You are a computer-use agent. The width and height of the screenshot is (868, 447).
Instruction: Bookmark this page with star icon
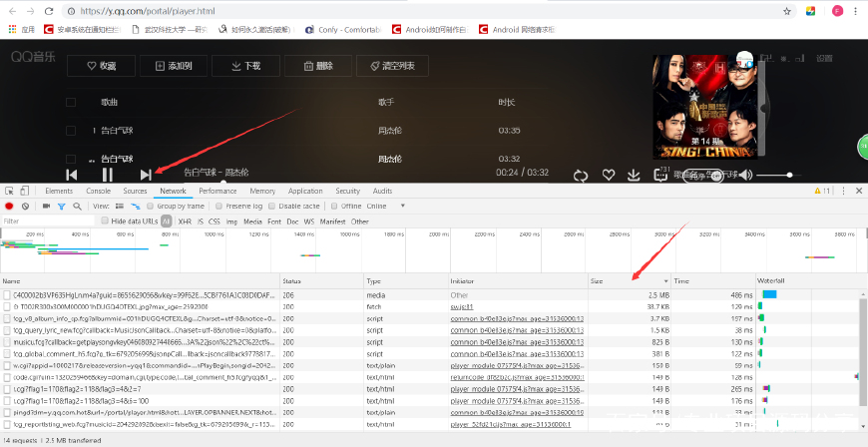click(786, 11)
